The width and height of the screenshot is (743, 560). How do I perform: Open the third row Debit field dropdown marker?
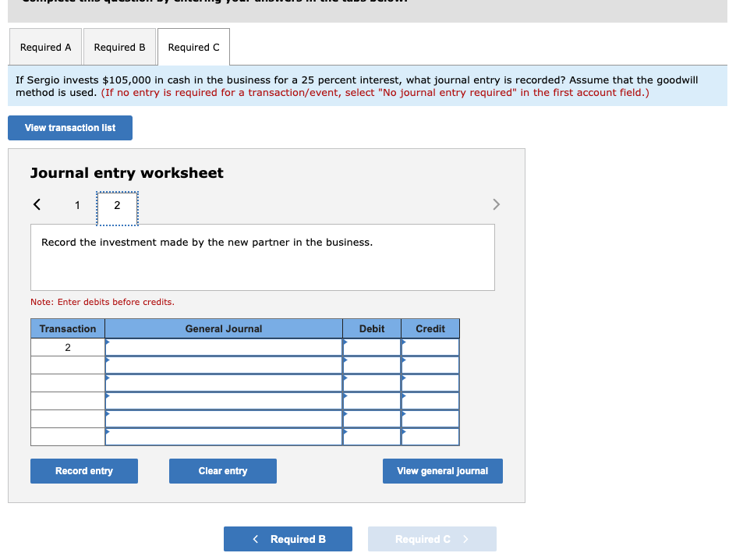(345, 381)
